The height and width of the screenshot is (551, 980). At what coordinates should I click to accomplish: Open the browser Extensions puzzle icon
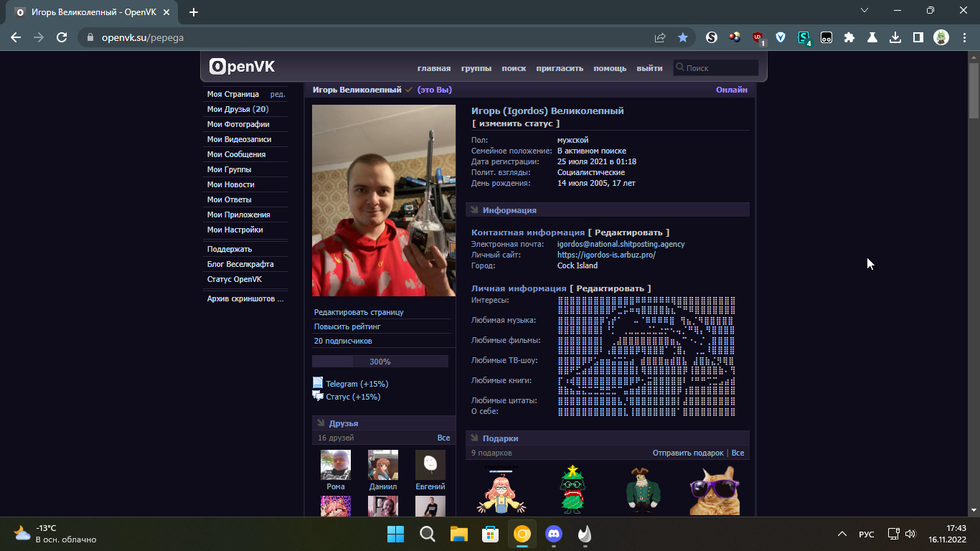tap(849, 37)
